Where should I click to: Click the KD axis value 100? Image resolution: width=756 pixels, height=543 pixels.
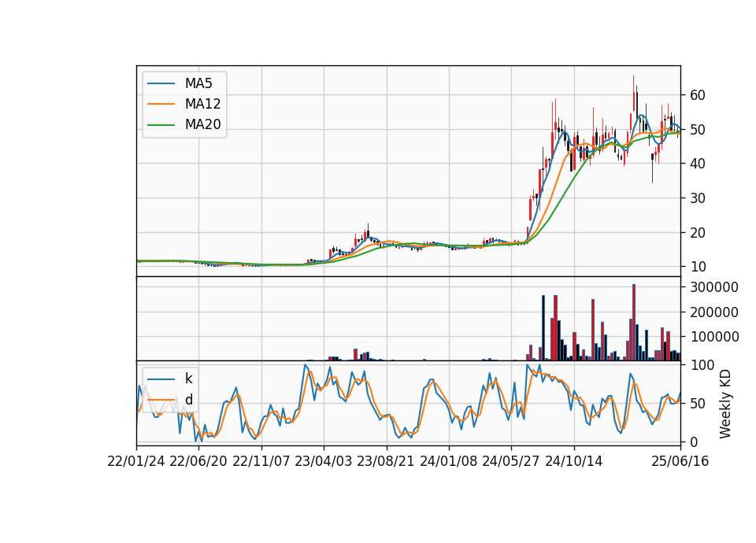click(x=702, y=365)
